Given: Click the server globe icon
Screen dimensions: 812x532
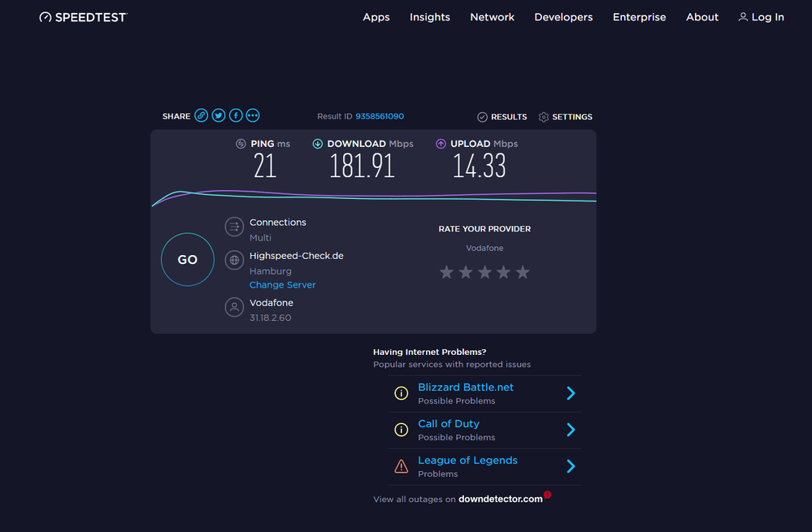Looking at the screenshot, I should [x=234, y=260].
